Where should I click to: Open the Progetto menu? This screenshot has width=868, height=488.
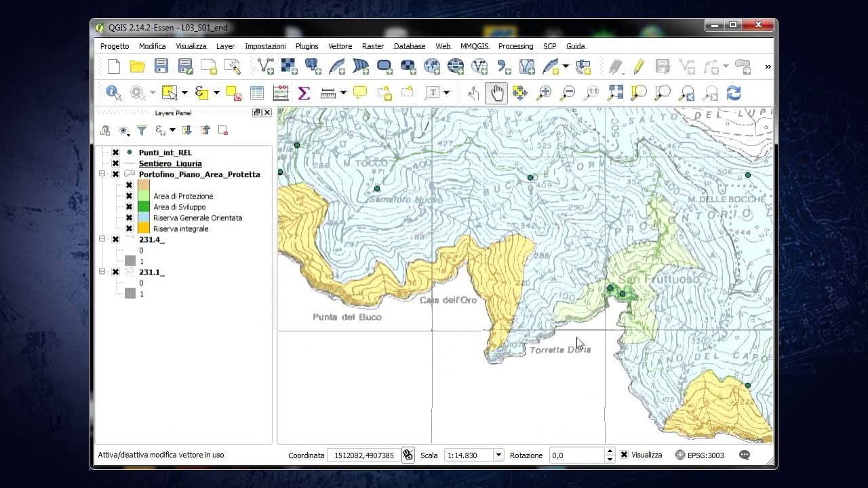[x=115, y=46]
